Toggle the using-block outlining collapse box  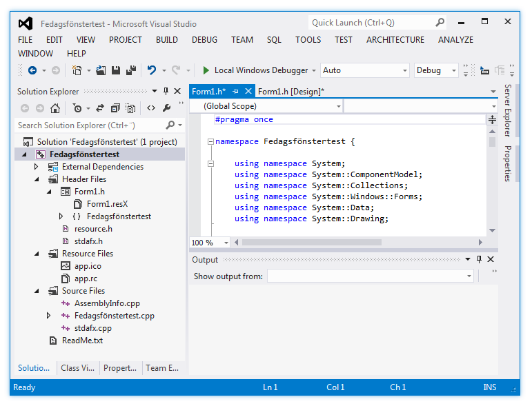210,163
